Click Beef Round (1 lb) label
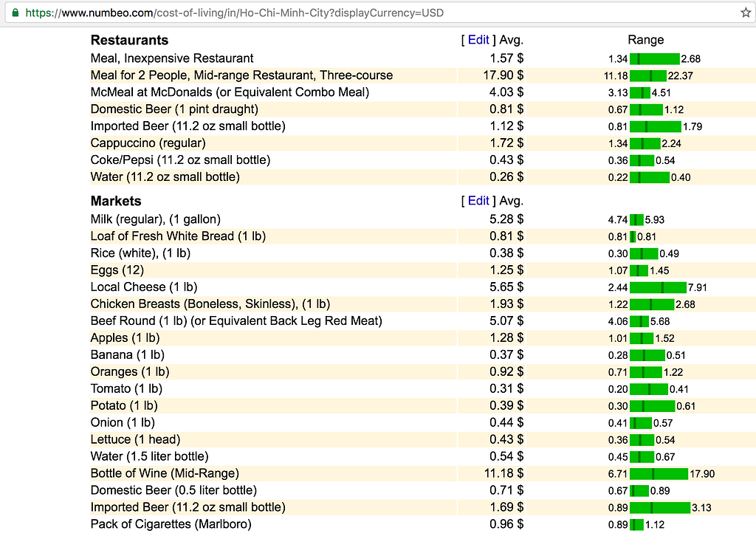Screen dimensions: 756x539 coord(236,321)
